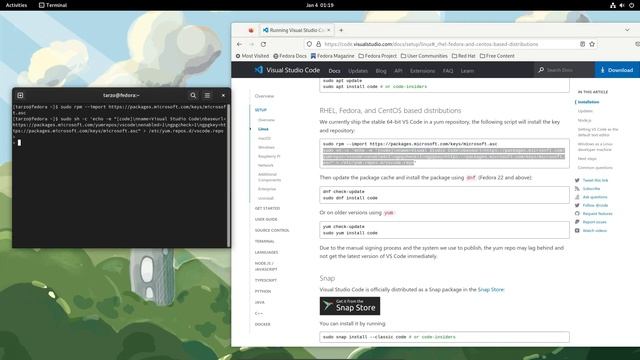Collapse the SETUP section in sidebar
The width and height of the screenshot is (640, 360).
[260, 110]
